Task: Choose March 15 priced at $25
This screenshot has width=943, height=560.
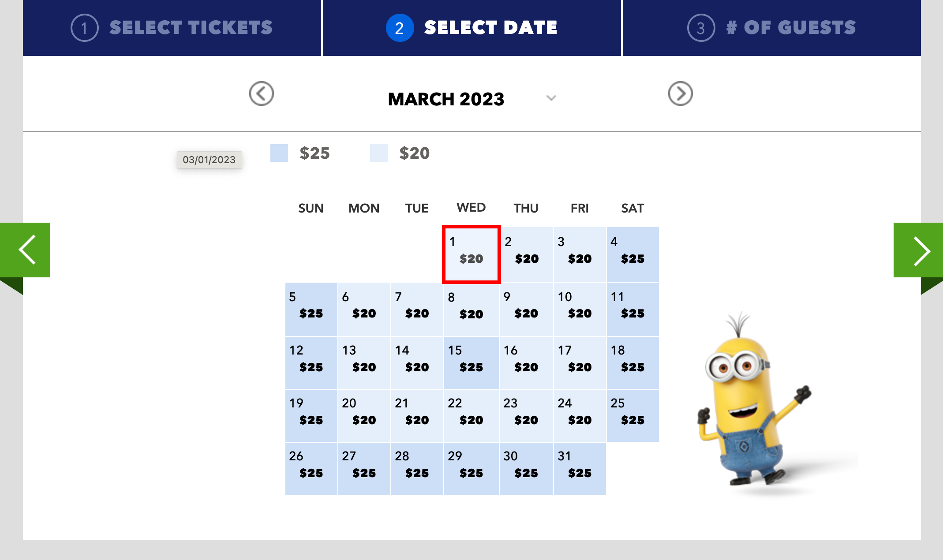Action: [x=471, y=362]
